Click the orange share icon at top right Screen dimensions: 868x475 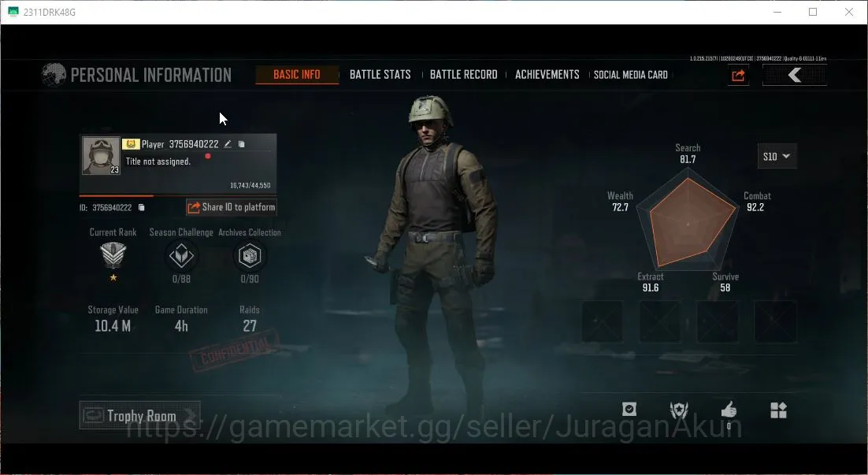[738, 76]
